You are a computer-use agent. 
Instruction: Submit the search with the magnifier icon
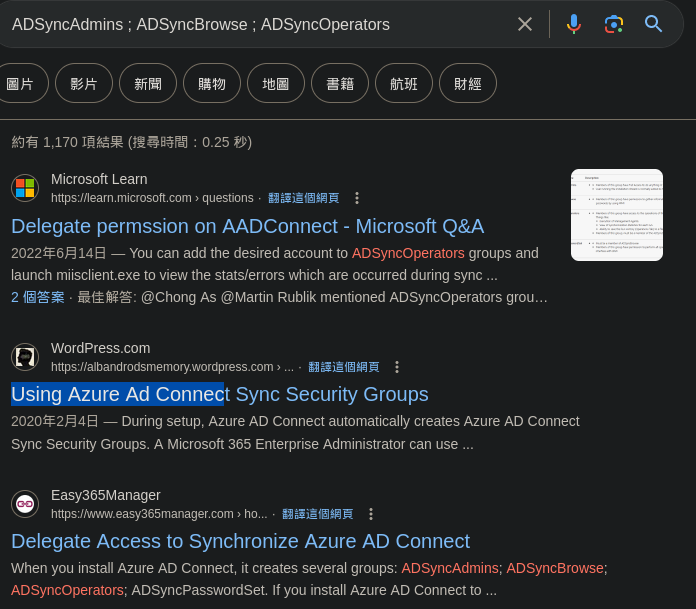(x=653, y=24)
